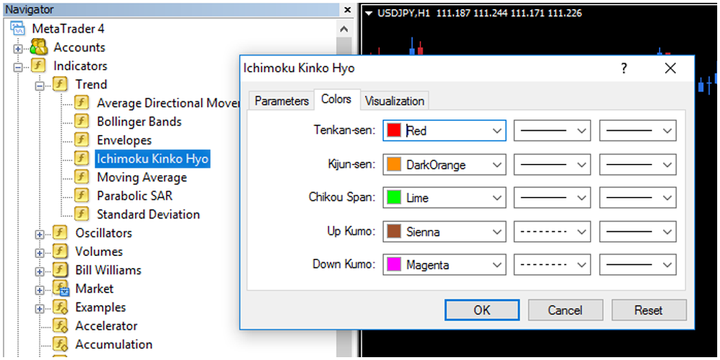The height and width of the screenshot is (360, 720).
Task: Open the Chikou Span line width dropdown
Action: 637,198
